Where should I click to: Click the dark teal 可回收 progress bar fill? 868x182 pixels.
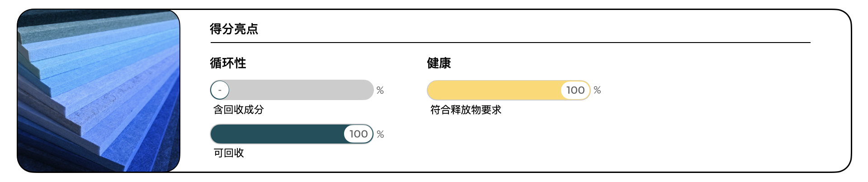277,134
